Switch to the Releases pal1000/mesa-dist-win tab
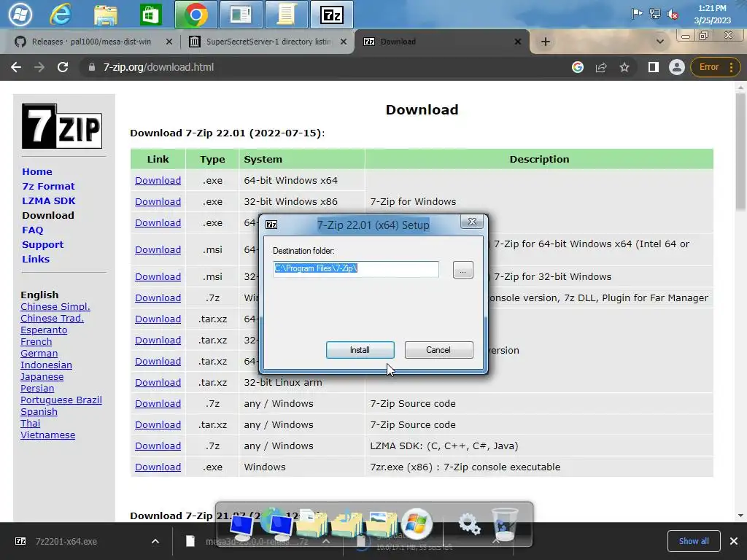Viewport: 747px width, 560px height. click(x=90, y=42)
